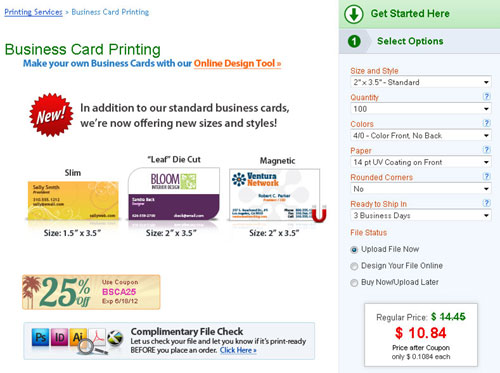Image resolution: width=500 pixels, height=373 pixels.
Task: Click the 25% off BSCA25 coupon banner
Action: 91,292
